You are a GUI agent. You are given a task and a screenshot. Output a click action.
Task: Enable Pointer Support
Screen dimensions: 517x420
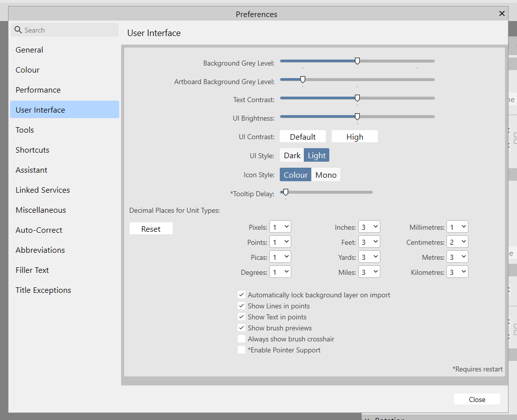coord(242,349)
